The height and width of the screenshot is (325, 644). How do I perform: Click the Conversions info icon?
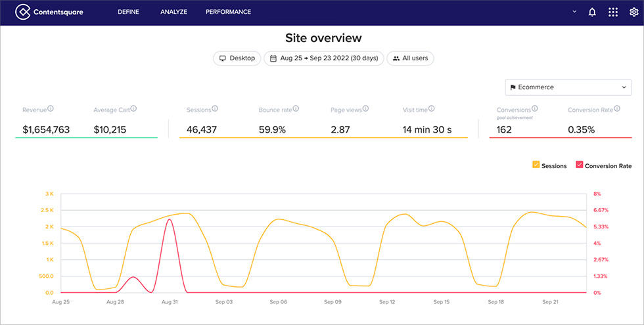(x=535, y=108)
